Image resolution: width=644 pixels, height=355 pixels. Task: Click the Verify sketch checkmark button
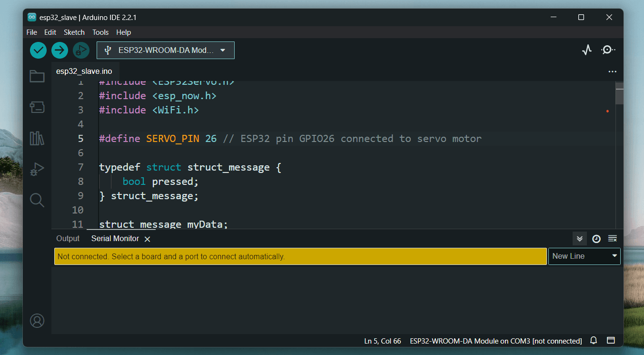38,50
